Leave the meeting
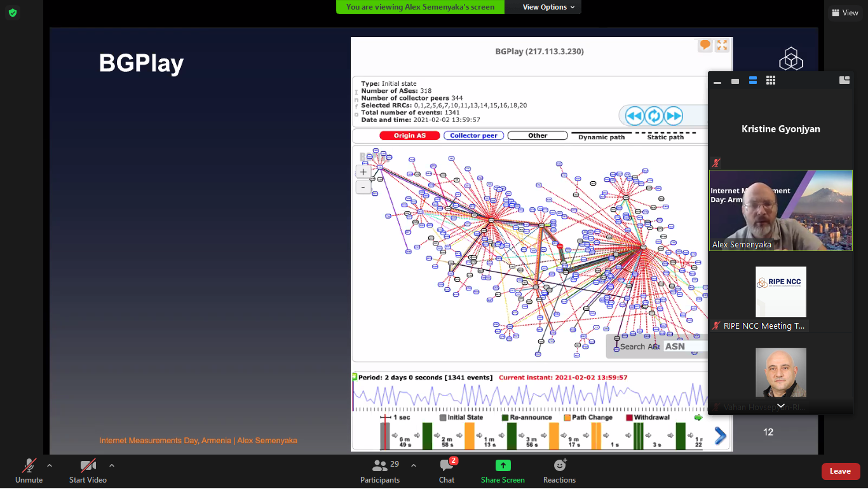The image size is (868, 501). tap(841, 471)
